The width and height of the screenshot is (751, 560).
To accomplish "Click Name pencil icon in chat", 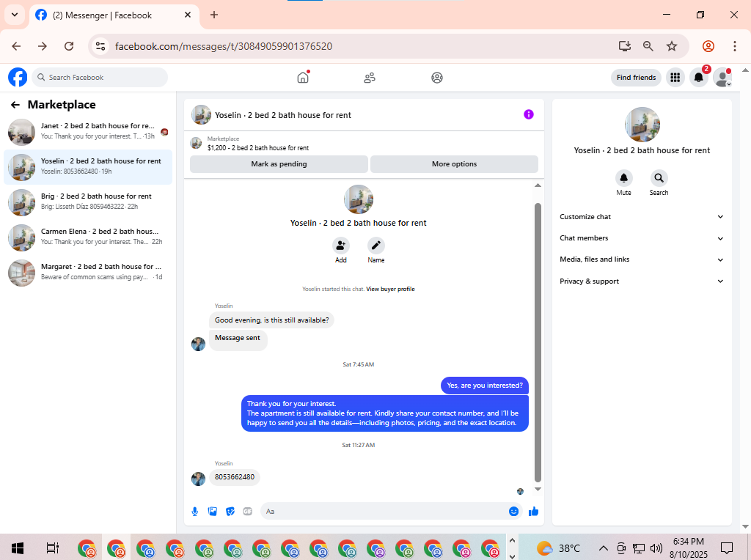I will [376, 246].
